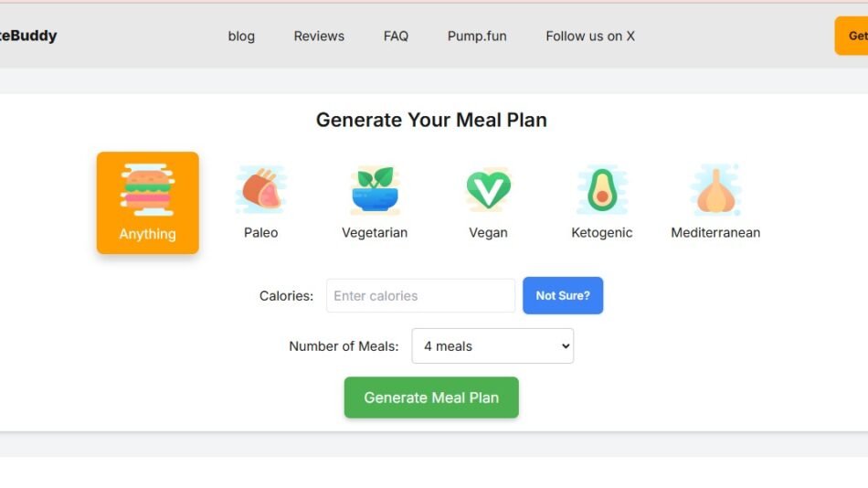Select the Vegan green heart icon

coord(488,190)
